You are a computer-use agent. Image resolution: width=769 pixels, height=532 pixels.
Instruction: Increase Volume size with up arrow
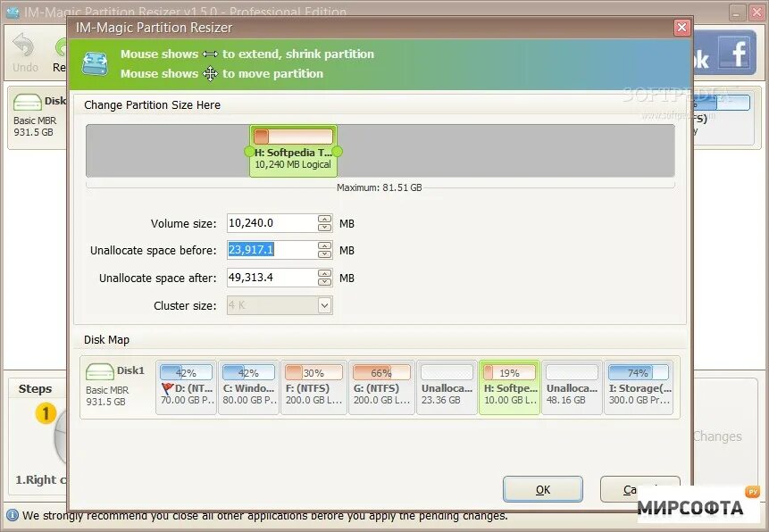pos(324,219)
